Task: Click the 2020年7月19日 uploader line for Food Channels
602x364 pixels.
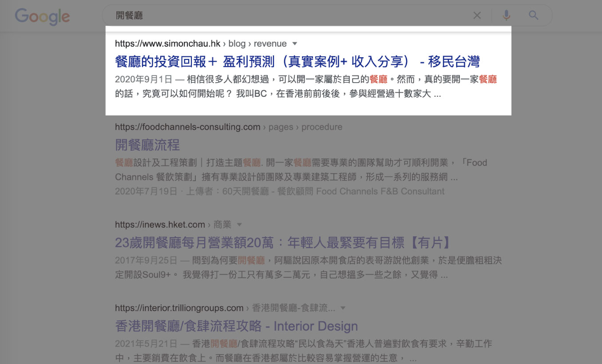Action: [x=279, y=191]
